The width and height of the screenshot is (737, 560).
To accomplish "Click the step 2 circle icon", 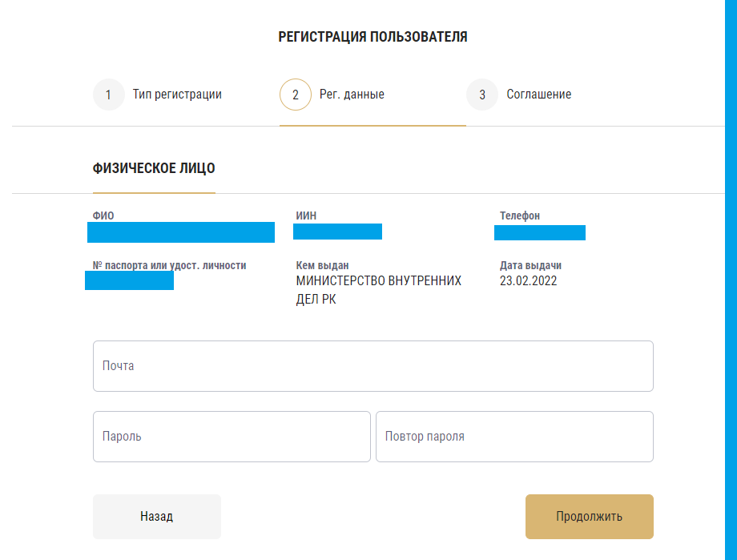I will pos(295,94).
